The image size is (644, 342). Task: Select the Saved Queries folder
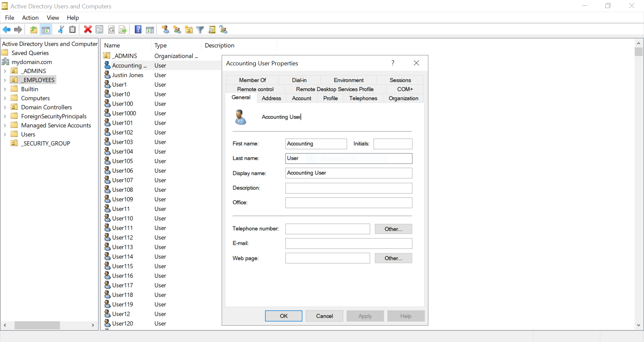tap(30, 53)
